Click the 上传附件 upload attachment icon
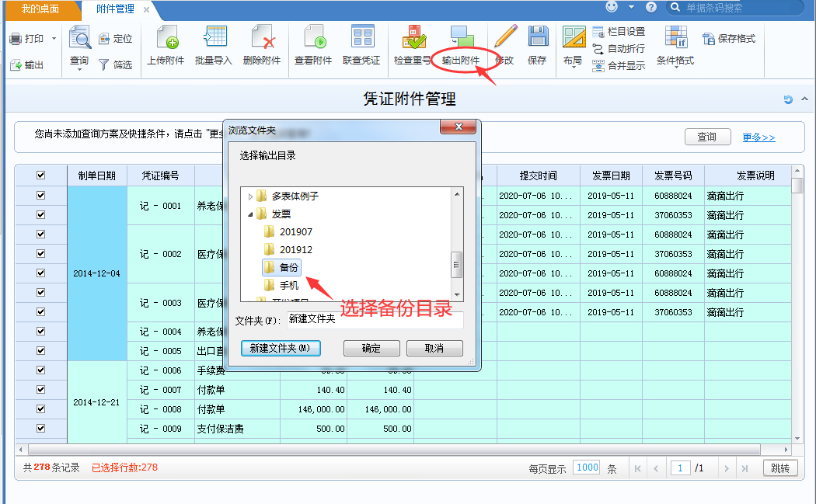This screenshot has width=816, height=504. click(x=165, y=38)
